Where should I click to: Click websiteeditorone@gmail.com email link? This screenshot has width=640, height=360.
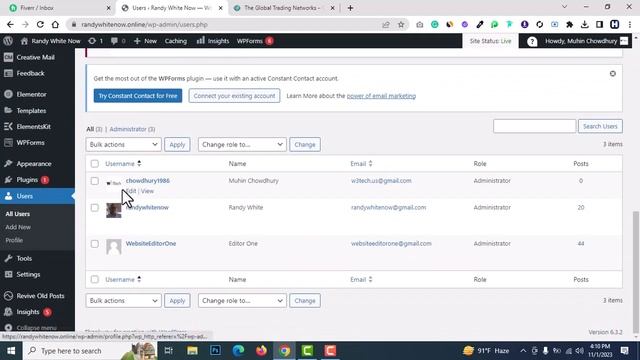pos(391,243)
